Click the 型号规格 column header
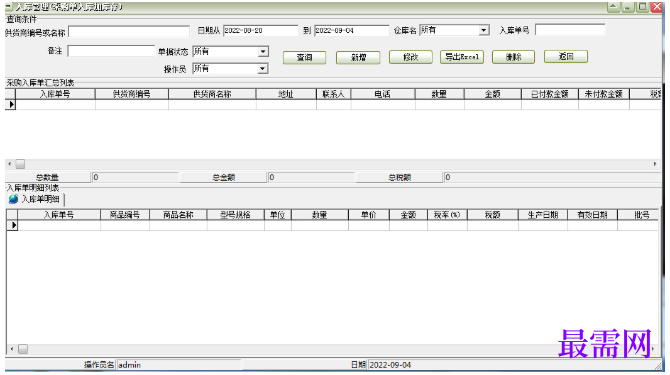Viewport: 670px width, 375px height. [x=235, y=215]
